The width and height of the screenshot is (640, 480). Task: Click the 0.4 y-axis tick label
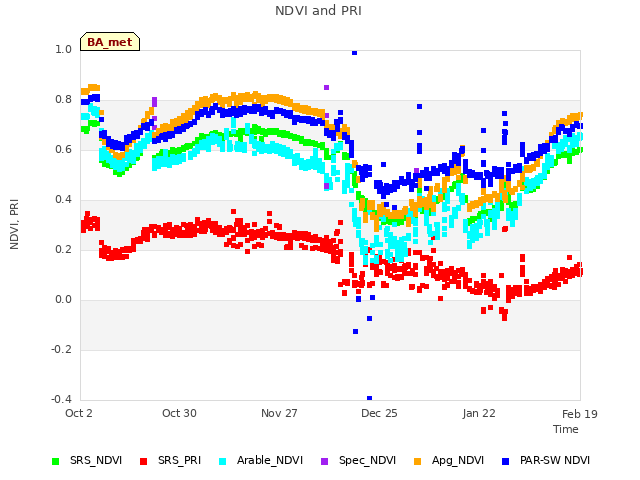click(x=63, y=200)
